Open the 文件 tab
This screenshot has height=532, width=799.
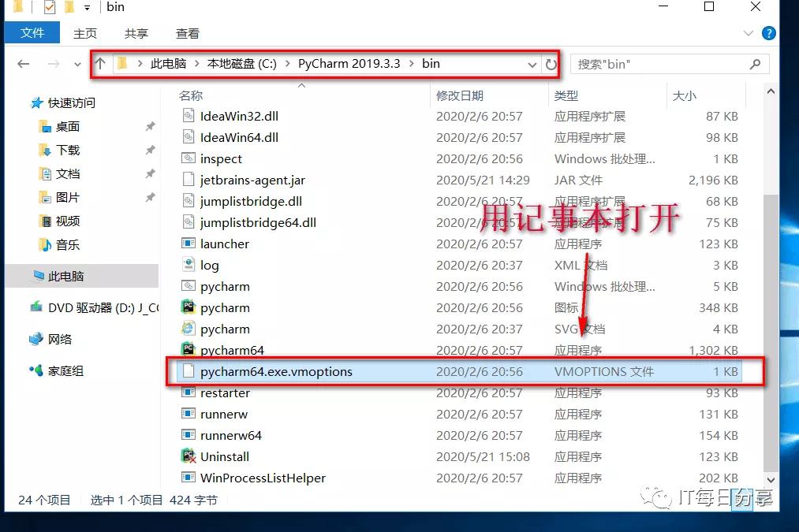[x=32, y=33]
